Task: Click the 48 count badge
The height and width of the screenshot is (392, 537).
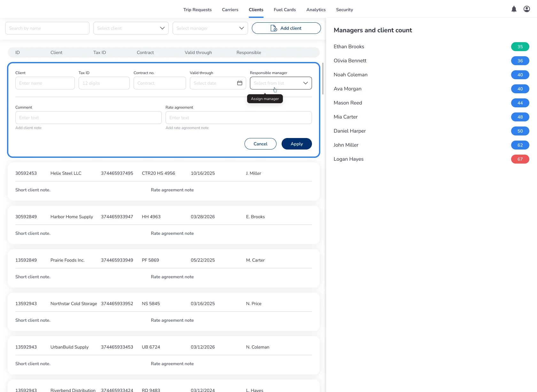Action: click(520, 117)
